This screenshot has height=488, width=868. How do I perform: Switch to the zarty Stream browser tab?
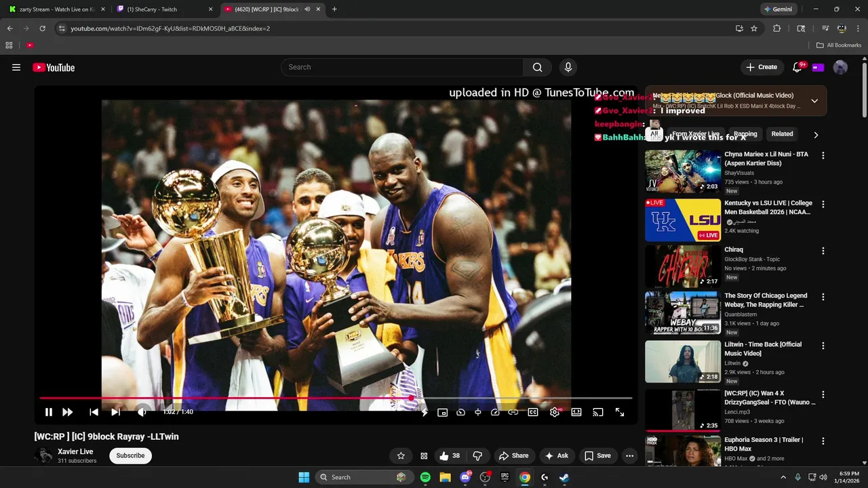(56, 9)
